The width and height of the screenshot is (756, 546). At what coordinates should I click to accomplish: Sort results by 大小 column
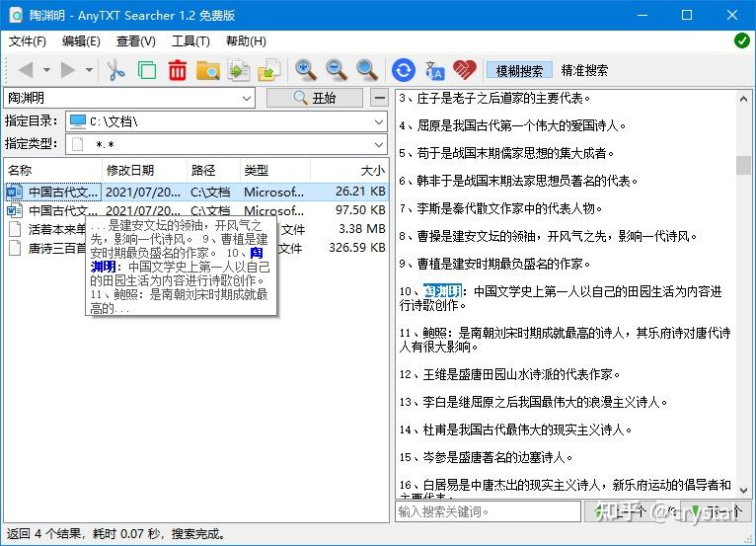[349, 170]
